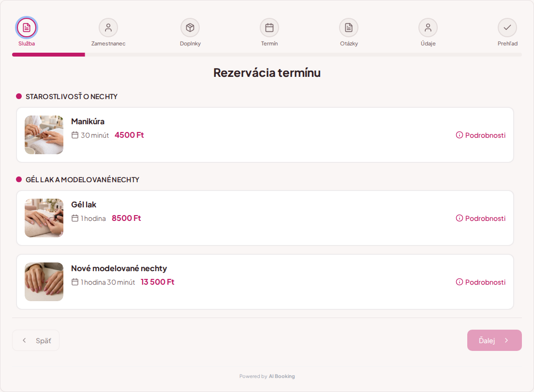The height and width of the screenshot is (392, 534).
Task: Click the pink booking progress bar
Action: pos(48,55)
